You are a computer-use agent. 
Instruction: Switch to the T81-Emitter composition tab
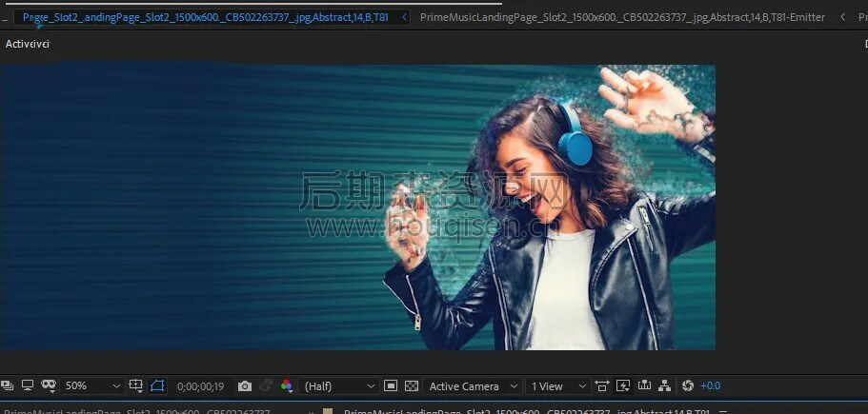point(622,17)
